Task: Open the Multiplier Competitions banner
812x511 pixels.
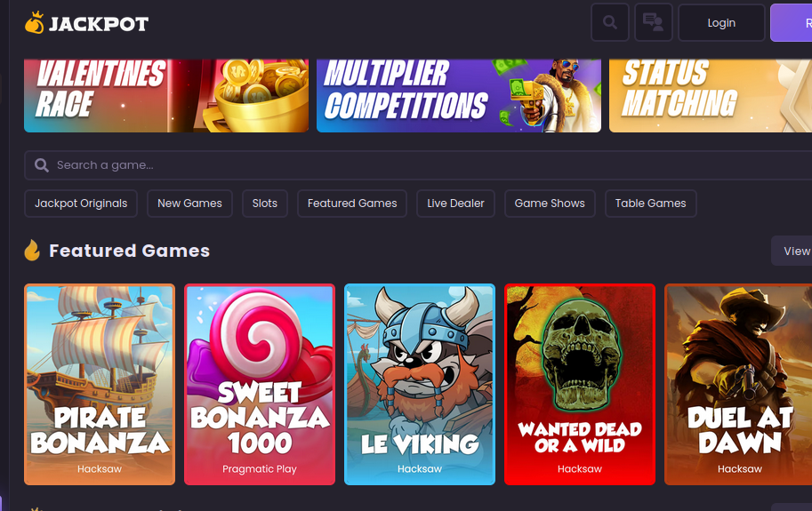Action: pyautogui.click(x=459, y=96)
